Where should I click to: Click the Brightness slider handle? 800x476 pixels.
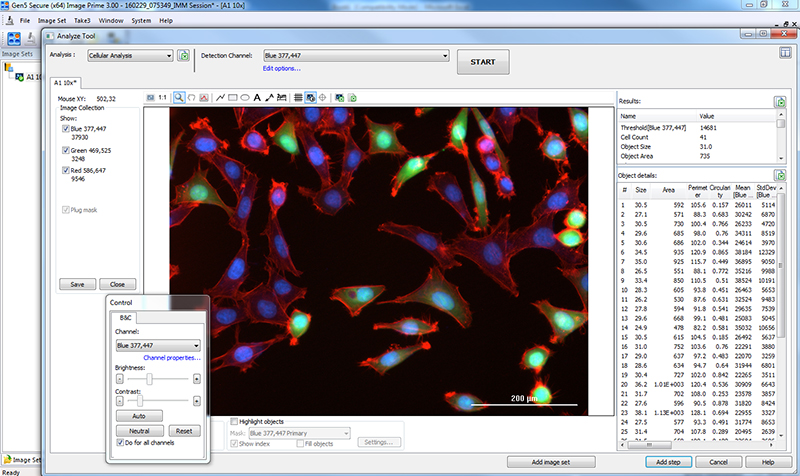click(150, 379)
